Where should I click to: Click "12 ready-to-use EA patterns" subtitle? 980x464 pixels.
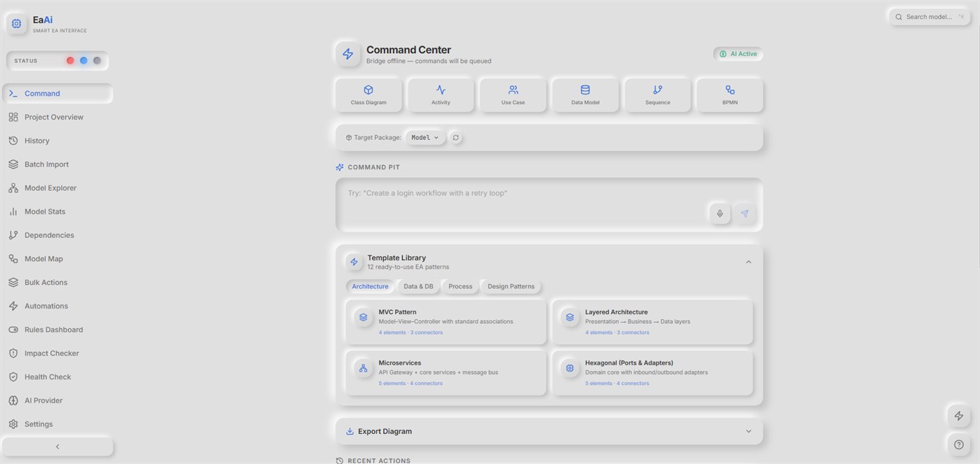click(x=408, y=267)
